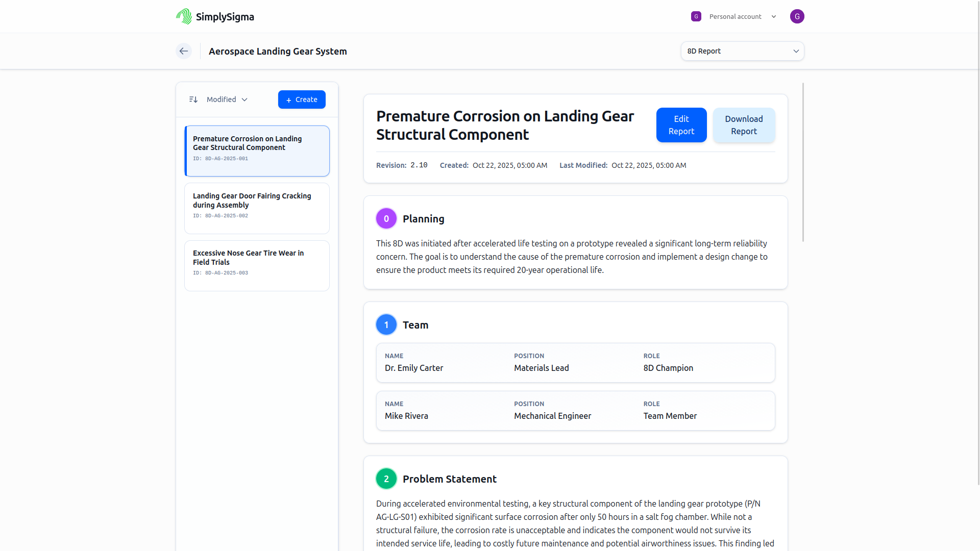The image size is (980, 551).
Task: Select the Landing Gear Door Fairing Cracking report
Action: coord(257,208)
